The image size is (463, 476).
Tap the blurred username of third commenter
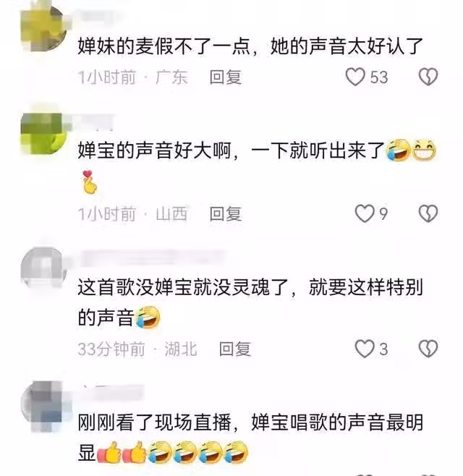tap(152, 258)
